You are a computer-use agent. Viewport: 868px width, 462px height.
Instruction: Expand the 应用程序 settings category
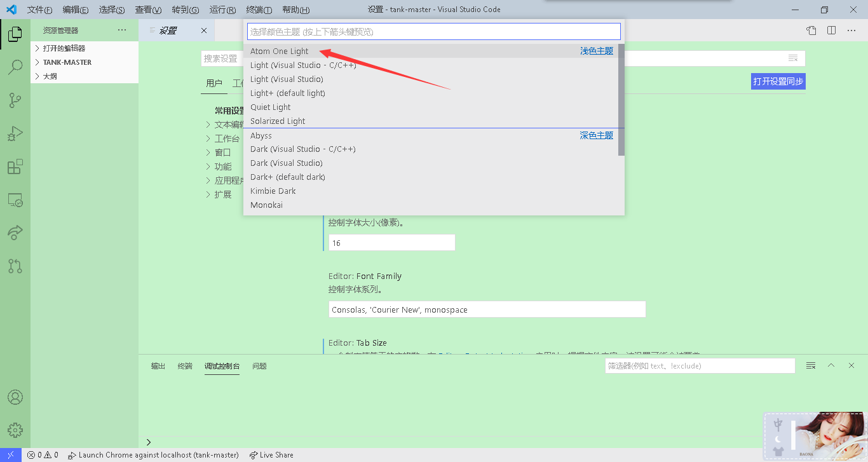pyautogui.click(x=224, y=180)
